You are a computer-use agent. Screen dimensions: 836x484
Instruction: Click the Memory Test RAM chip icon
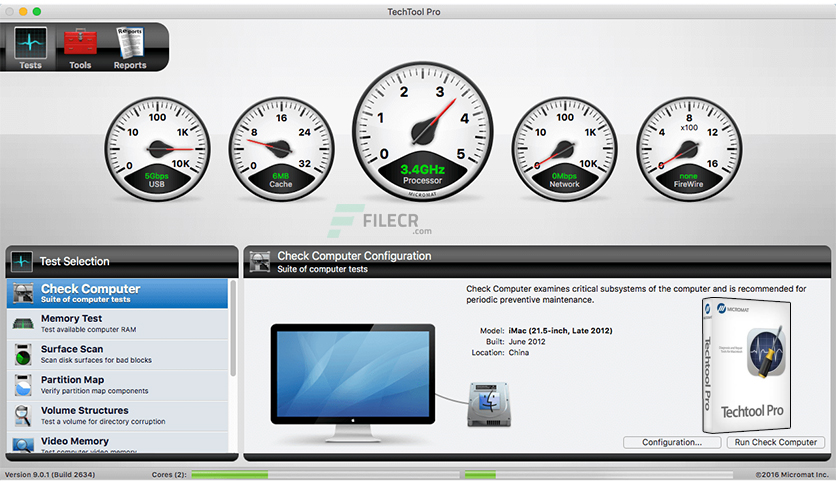pyautogui.click(x=23, y=324)
